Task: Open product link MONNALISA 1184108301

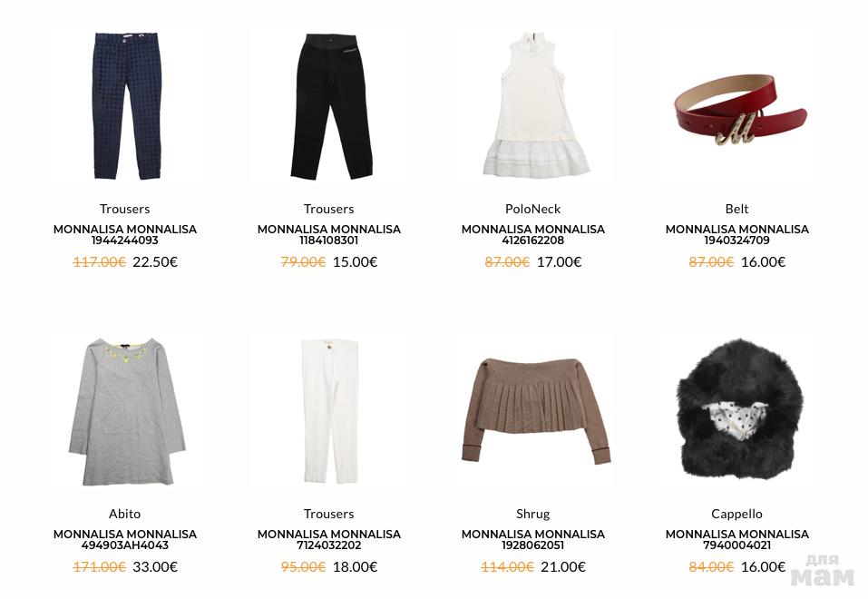Action: 329,234
